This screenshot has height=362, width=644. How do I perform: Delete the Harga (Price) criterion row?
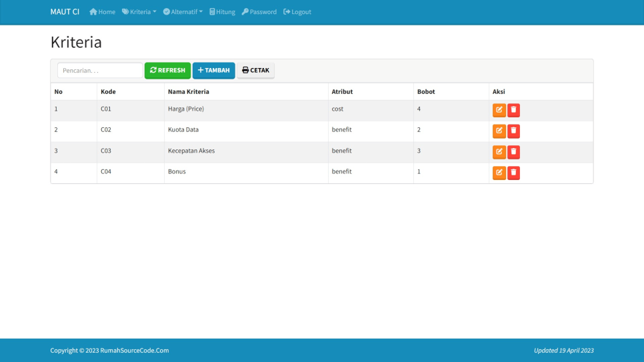pos(513,111)
